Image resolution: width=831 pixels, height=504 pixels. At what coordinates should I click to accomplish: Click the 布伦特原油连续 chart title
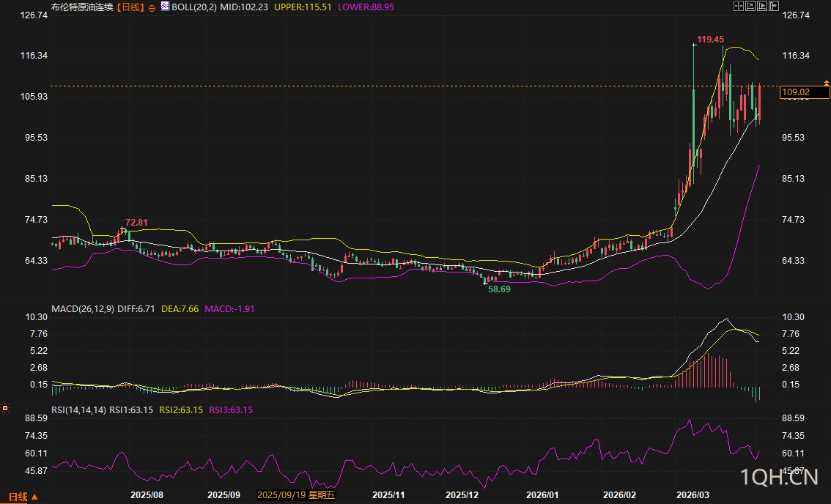coord(83,7)
